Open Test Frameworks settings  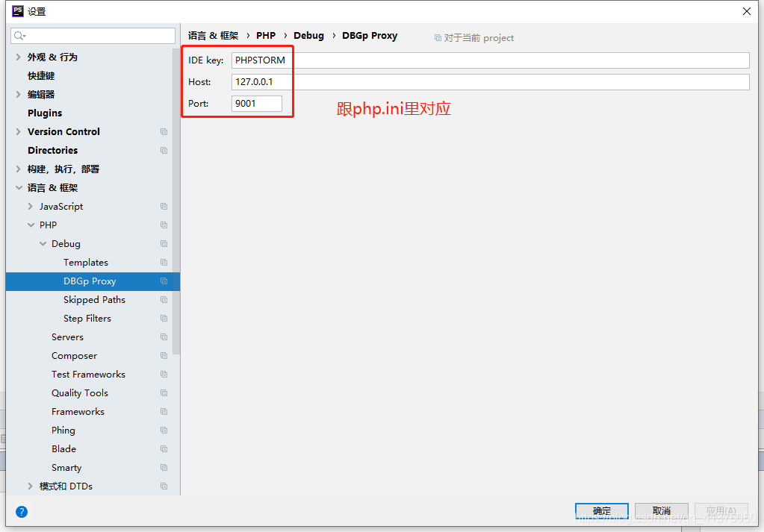click(x=88, y=375)
